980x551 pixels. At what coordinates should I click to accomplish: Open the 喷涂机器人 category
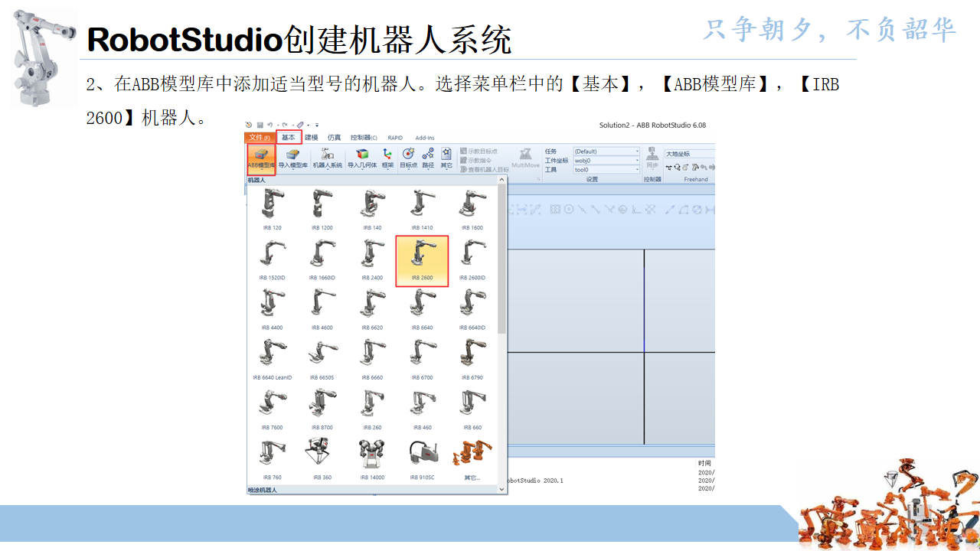click(263, 489)
